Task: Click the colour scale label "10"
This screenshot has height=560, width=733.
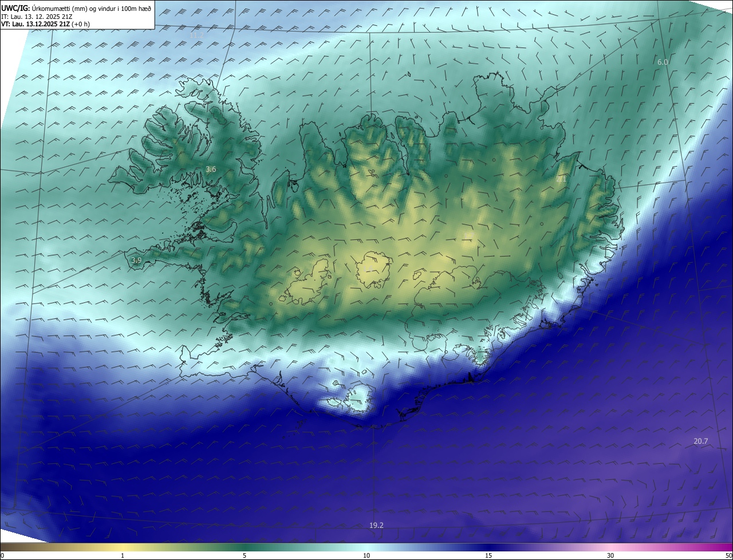Action: 366,555
